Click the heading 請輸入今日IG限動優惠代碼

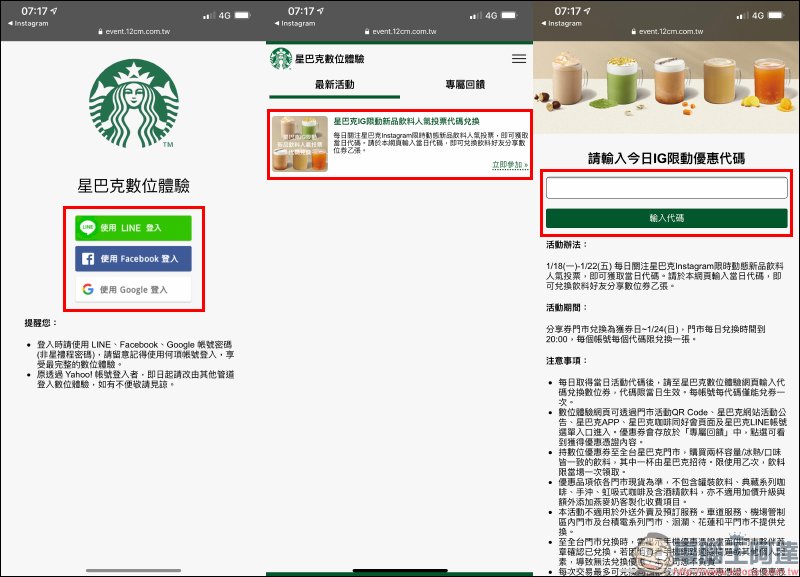tap(666, 159)
